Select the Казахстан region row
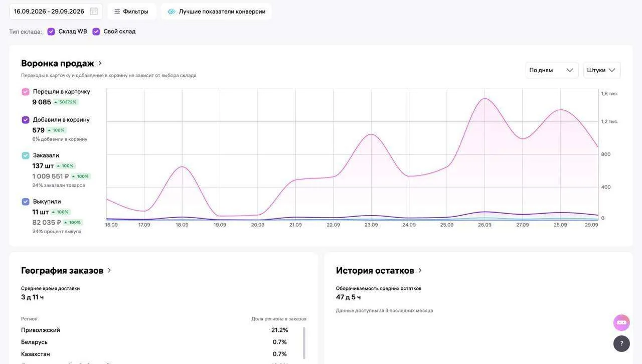 [x=154, y=354]
